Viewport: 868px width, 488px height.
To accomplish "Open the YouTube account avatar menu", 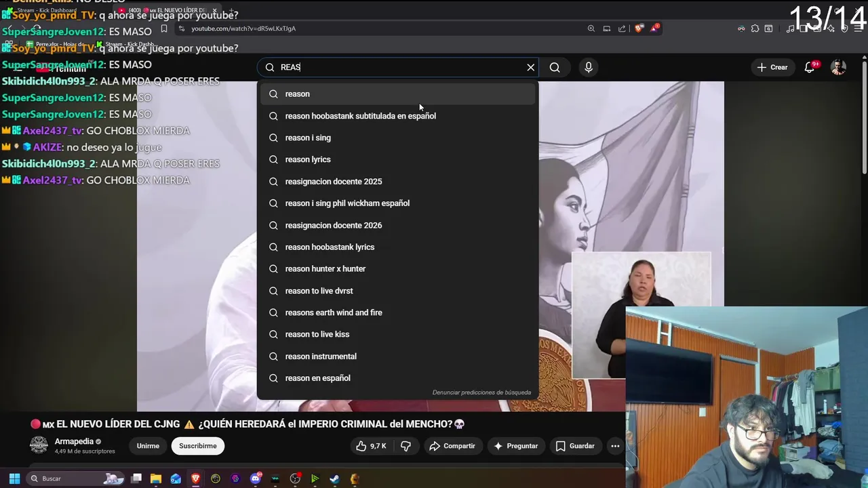I will click(x=839, y=67).
